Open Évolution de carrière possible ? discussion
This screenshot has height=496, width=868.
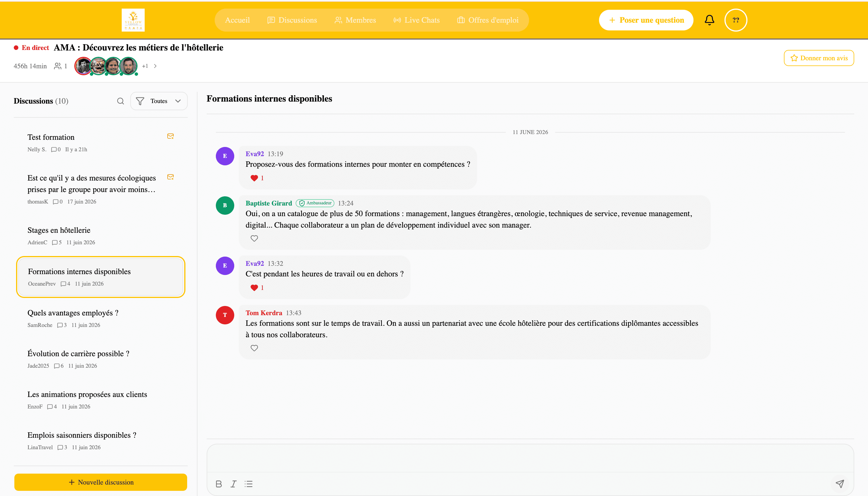point(100,359)
